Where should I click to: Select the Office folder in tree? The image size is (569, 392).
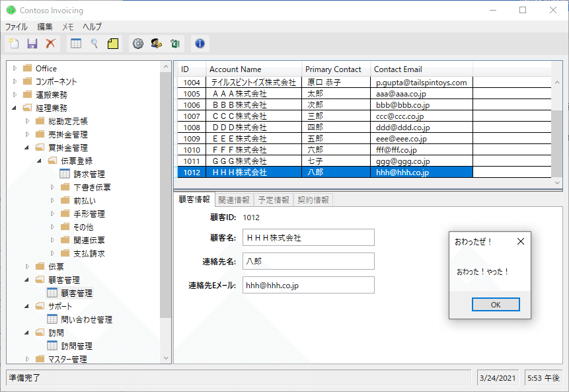point(46,68)
